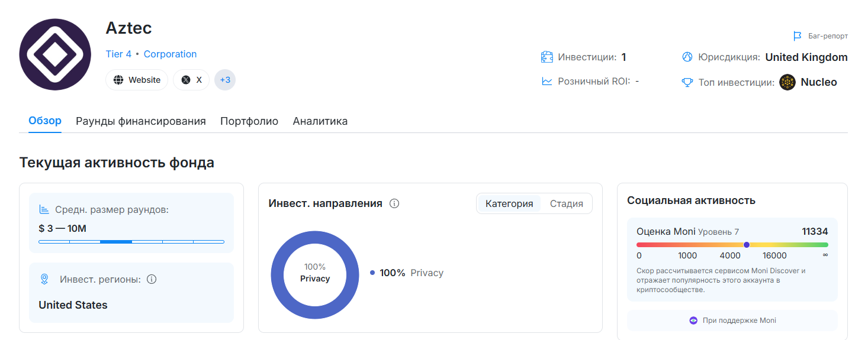Click the Moni score slider marker

tap(747, 245)
